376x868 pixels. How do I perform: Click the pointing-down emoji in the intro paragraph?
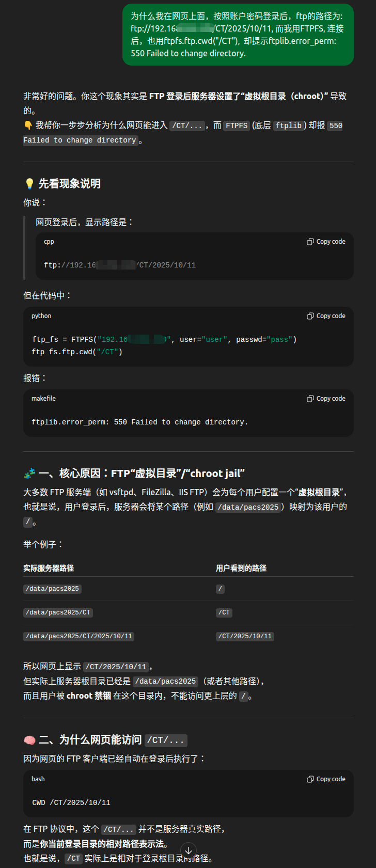pyautogui.click(x=27, y=125)
